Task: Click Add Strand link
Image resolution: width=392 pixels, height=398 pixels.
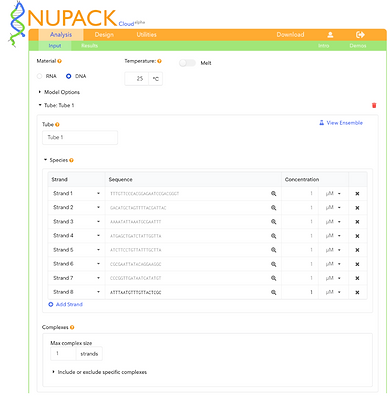Action: point(65,304)
